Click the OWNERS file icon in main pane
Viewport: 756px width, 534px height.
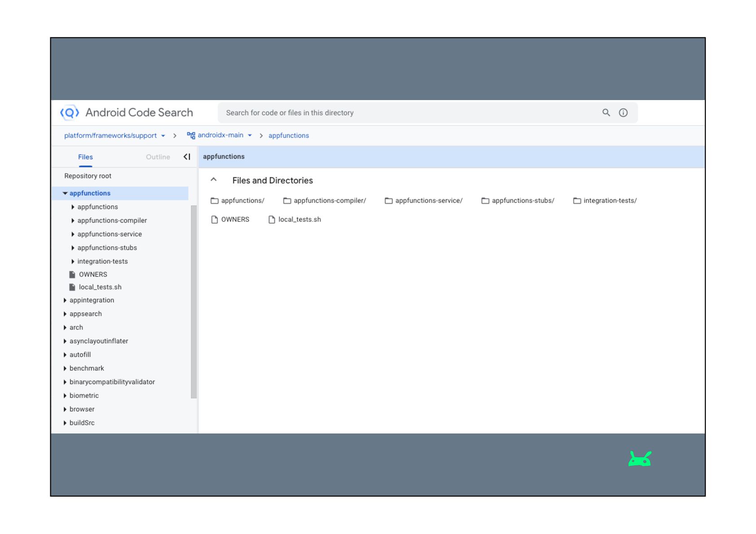click(x=215, y=219)
